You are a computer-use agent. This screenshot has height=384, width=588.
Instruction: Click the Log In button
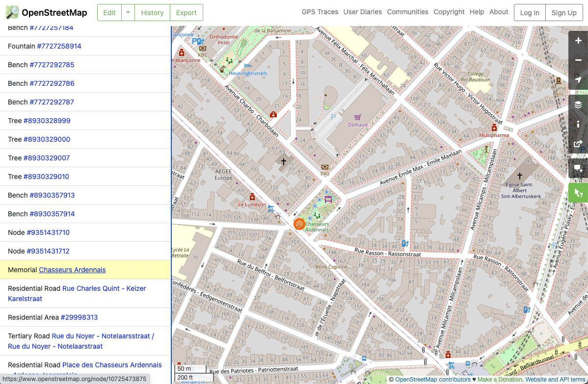[530, 12]
